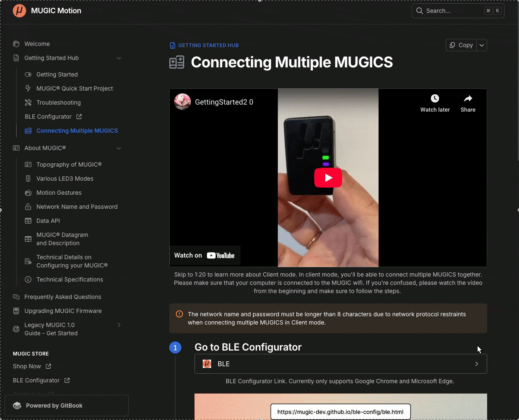This screenshot has width=519, height=420.
Task: Navigate to Frequently Asked Questions
Action: [x=62, y=297]
